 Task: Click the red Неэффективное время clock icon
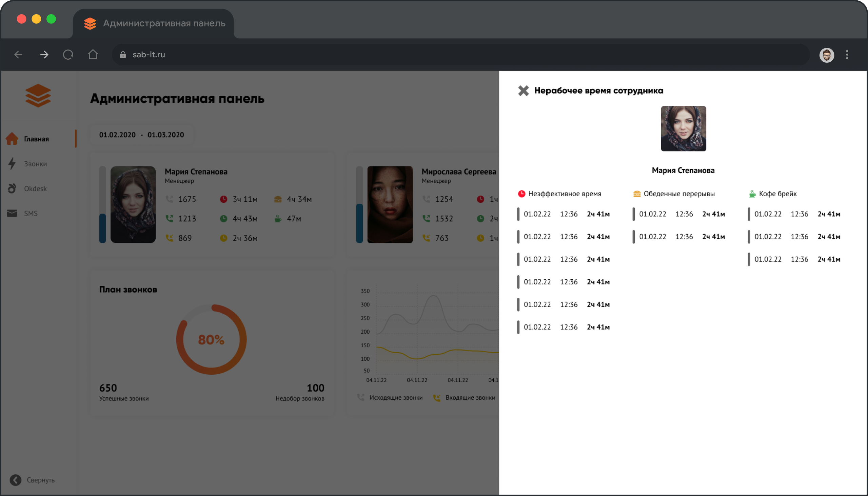(521, 194)
